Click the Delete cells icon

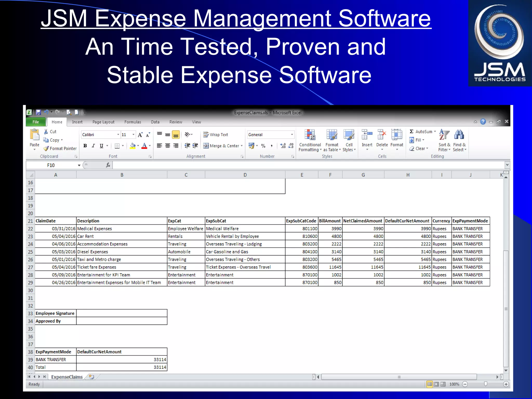(x=382, y=135)
